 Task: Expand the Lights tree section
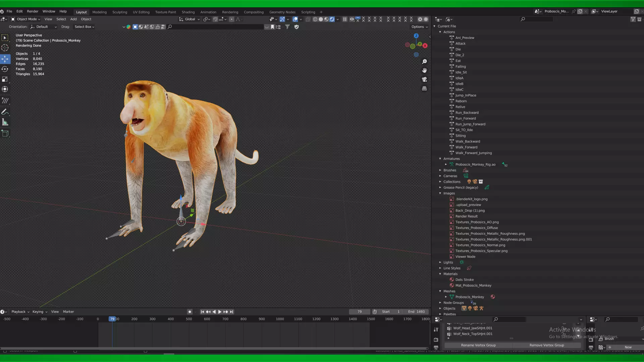click(440, 262)
